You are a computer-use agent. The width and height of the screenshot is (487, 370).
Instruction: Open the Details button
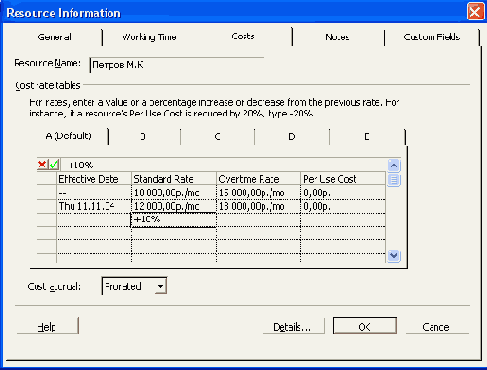(x=293, y=326)
